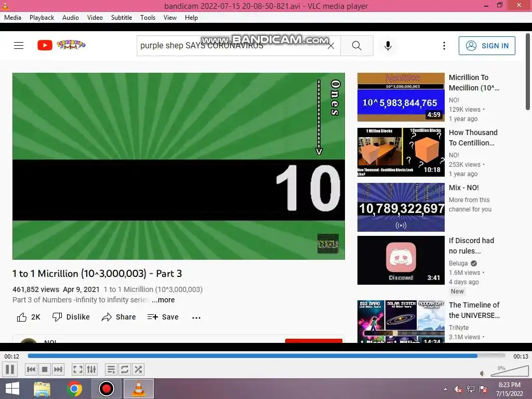Toggle loop mode in VLC
This screenshot has width=532, height=399.
coord(125,369)
